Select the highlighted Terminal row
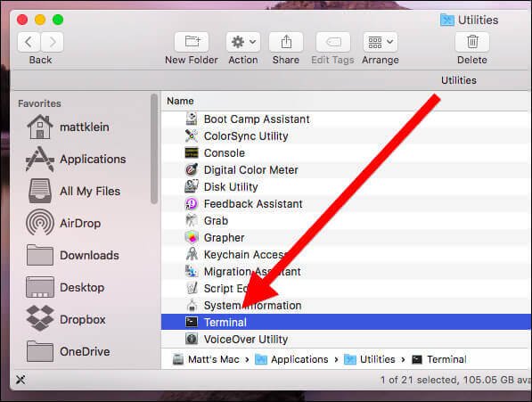The image size is (532, 402). 346,322
